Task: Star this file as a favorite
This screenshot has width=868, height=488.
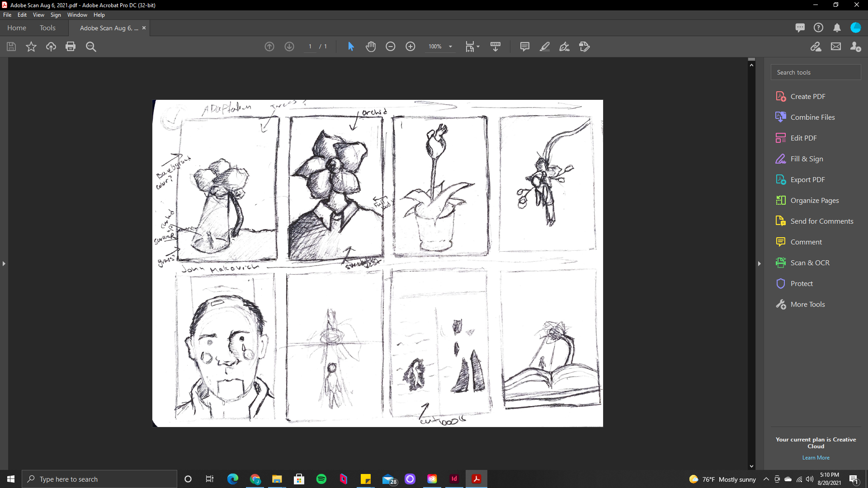Action: 31,47
